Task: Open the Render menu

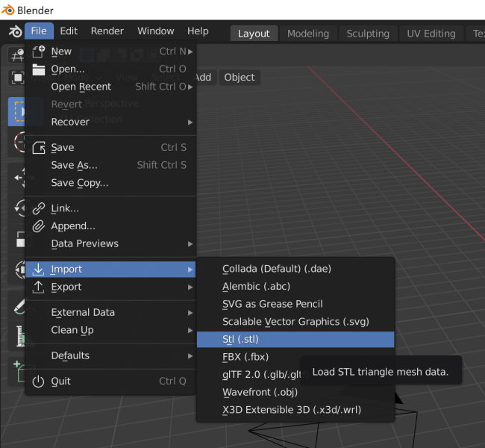Action: 107,31
